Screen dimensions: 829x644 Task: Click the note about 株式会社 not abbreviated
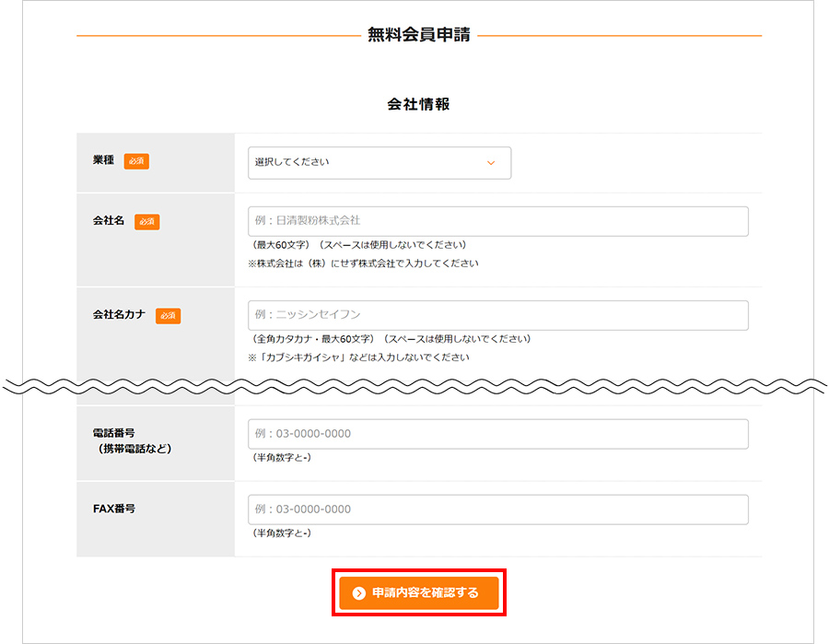pos(363,263)
